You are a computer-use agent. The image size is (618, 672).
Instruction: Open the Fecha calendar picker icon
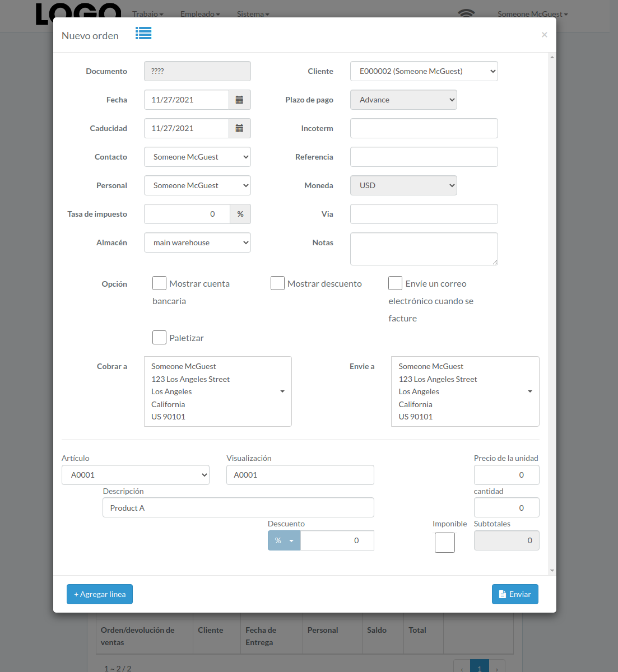point(239,100)
